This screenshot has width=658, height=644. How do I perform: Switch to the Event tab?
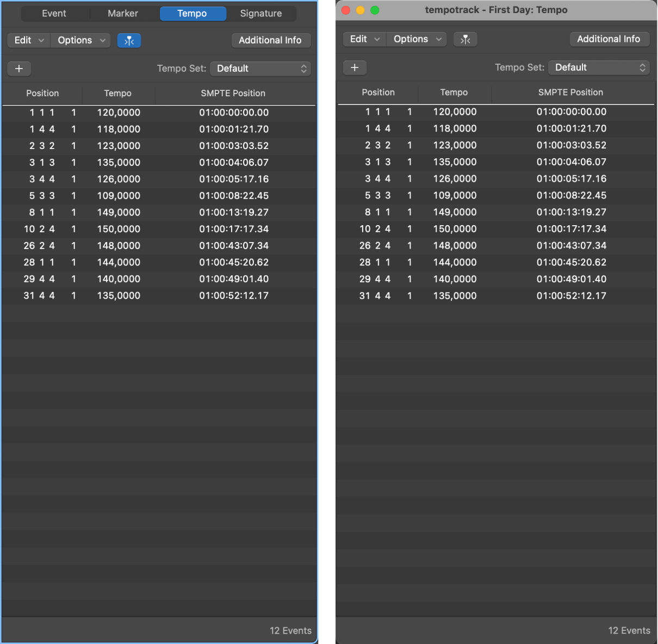point(54,13)
